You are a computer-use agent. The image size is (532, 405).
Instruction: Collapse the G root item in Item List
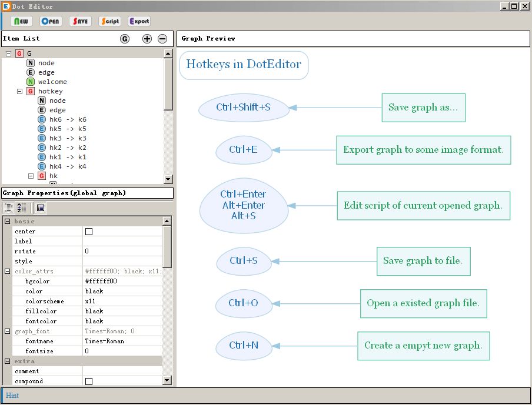[8, 53]
